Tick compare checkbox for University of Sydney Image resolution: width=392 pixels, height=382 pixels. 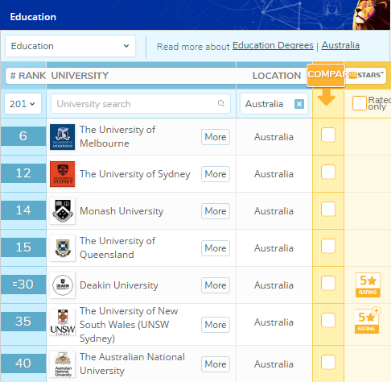point(328,172)
